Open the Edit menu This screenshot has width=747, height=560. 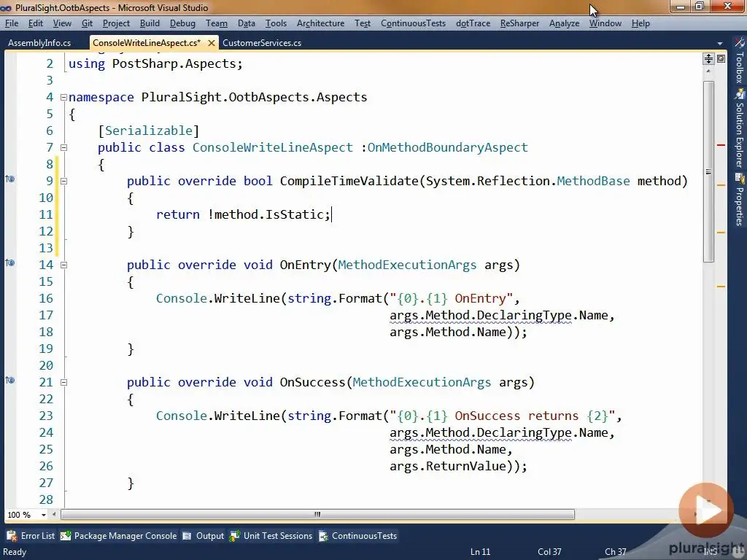[35, 23]
